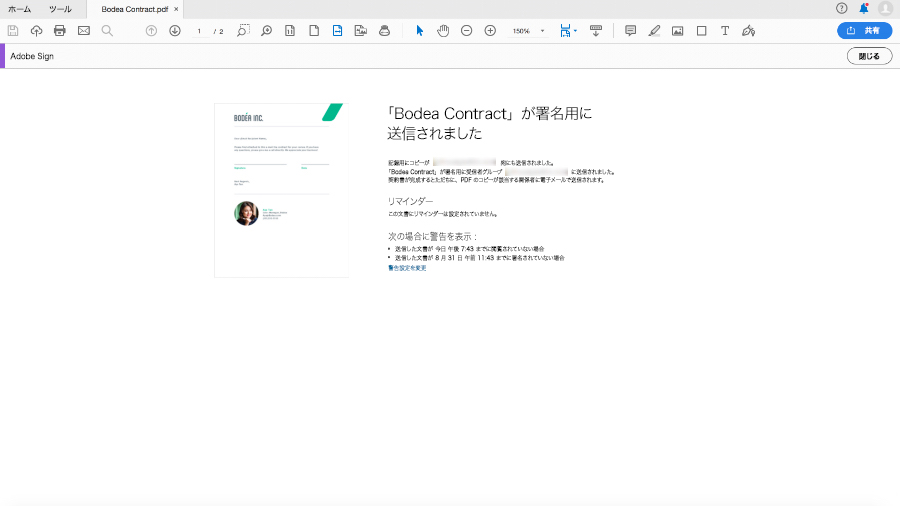Image resolution: width=900 pixels, height=506 pixels.
Task: Select the Dynamic zoom magnifier tool
Action: click(266, 31)
